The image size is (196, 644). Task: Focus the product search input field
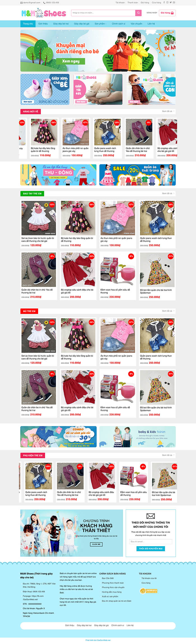[x=103, y=13]
